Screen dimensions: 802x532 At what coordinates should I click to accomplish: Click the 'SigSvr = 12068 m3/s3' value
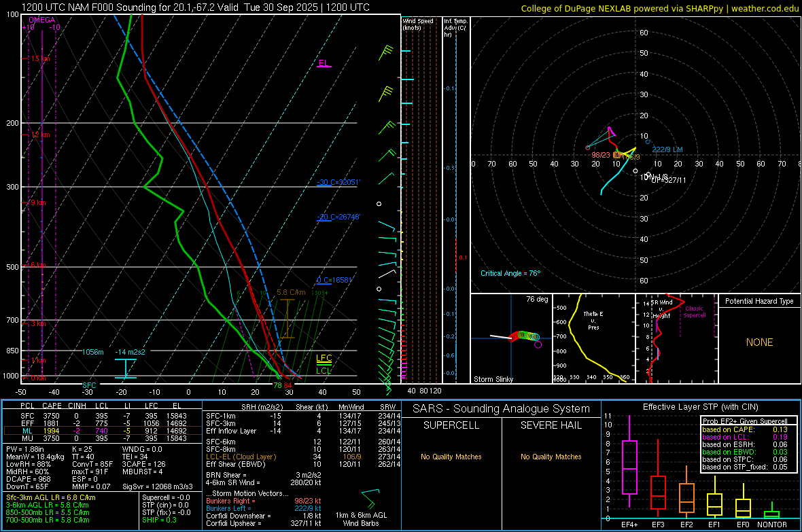[x=157, y=486]
